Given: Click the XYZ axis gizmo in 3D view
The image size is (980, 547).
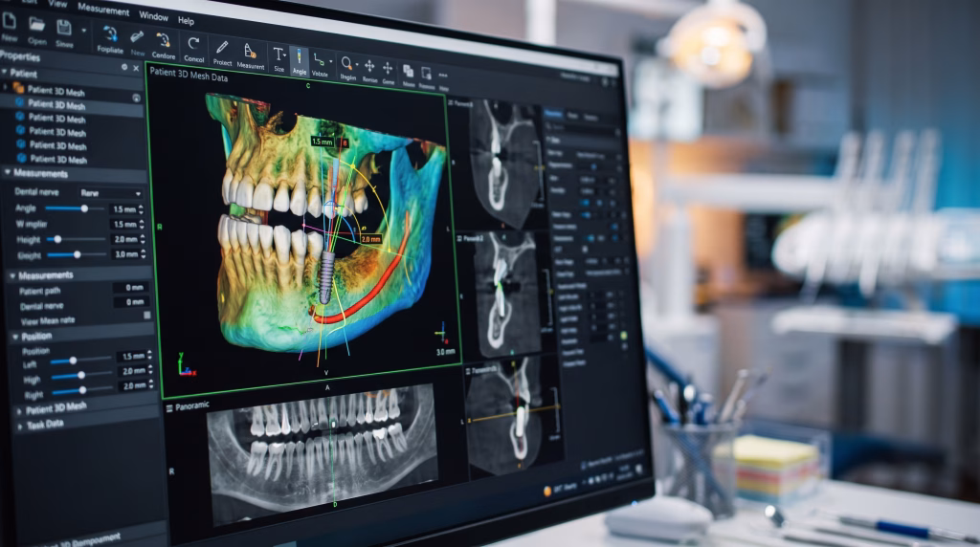Looking at the screenshot, I should pyautogui.click(x=186, y=365).
